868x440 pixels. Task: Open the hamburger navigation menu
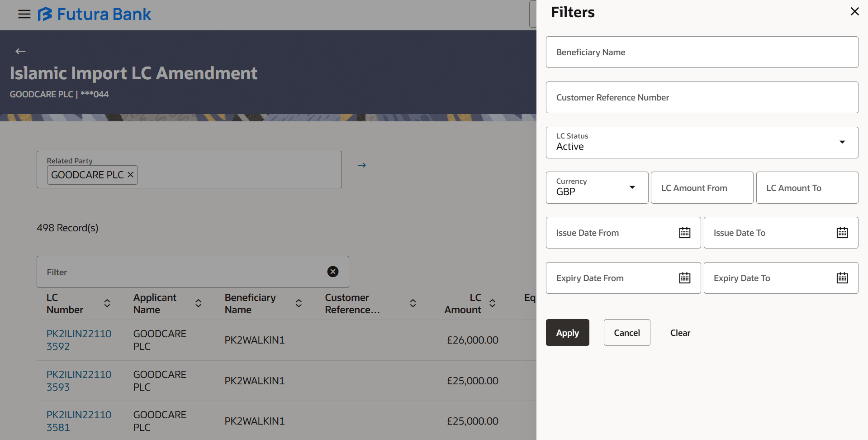tap(24, 14)
